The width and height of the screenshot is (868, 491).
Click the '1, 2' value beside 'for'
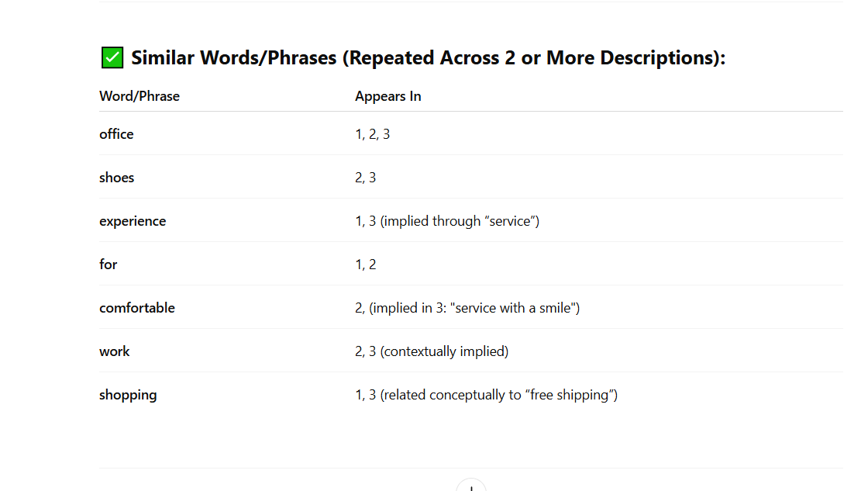(365, 265)
